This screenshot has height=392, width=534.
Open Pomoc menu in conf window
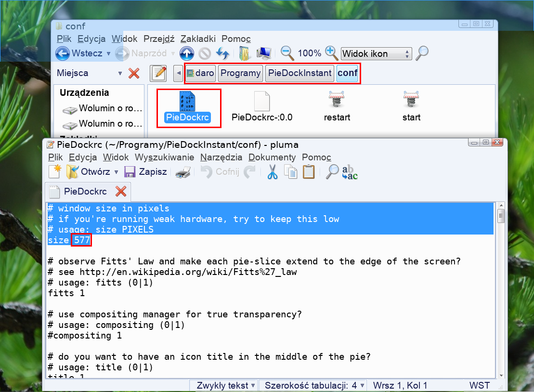pos(236,39)
